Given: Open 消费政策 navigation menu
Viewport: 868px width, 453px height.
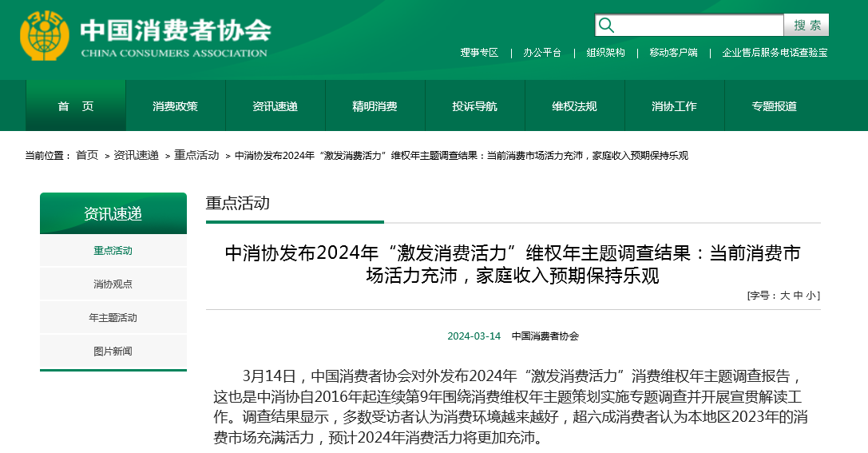Looking at the screenshot, I should [176, 105].
